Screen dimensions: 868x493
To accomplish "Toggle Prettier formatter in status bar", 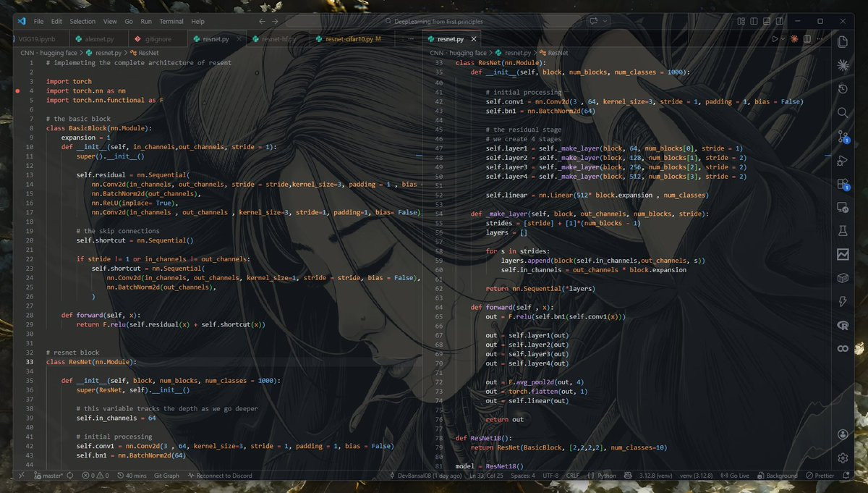I will [x=820, y=476].
